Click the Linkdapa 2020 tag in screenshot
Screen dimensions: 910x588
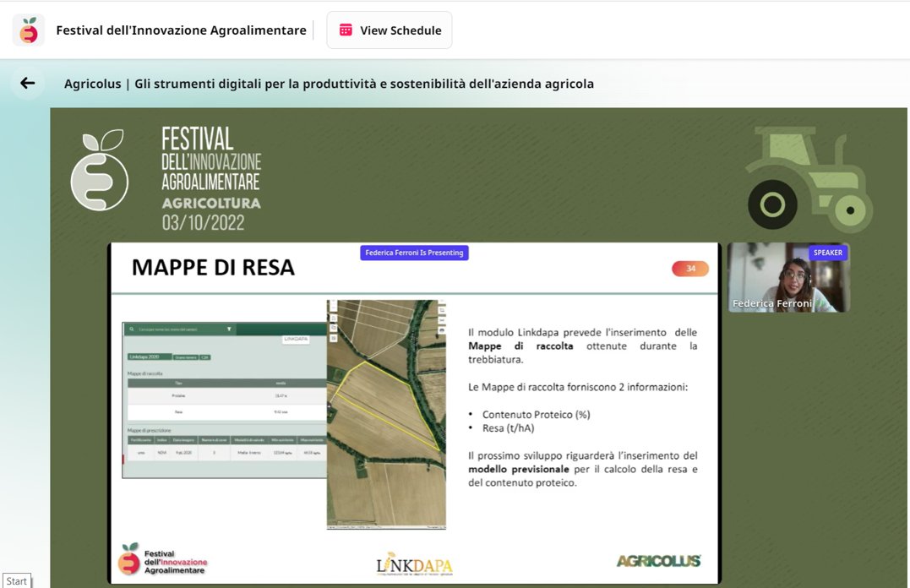(150, 357)
